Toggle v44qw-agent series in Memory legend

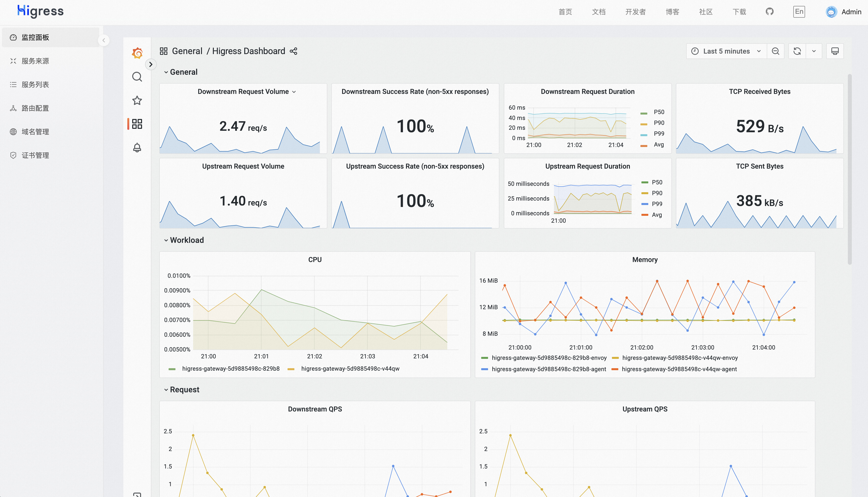coord(679,369)
